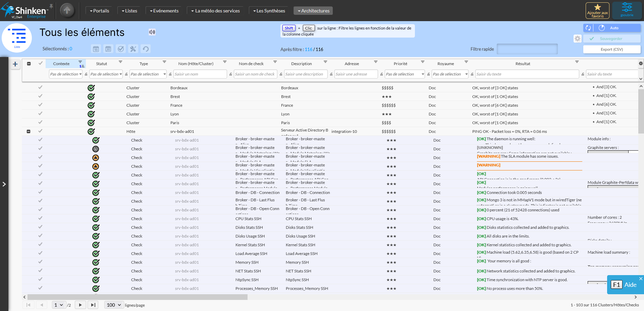The width and height of the screenshot is (644, 311).
Task: Click the sound notification speaker icon
Action: [152, 32]
